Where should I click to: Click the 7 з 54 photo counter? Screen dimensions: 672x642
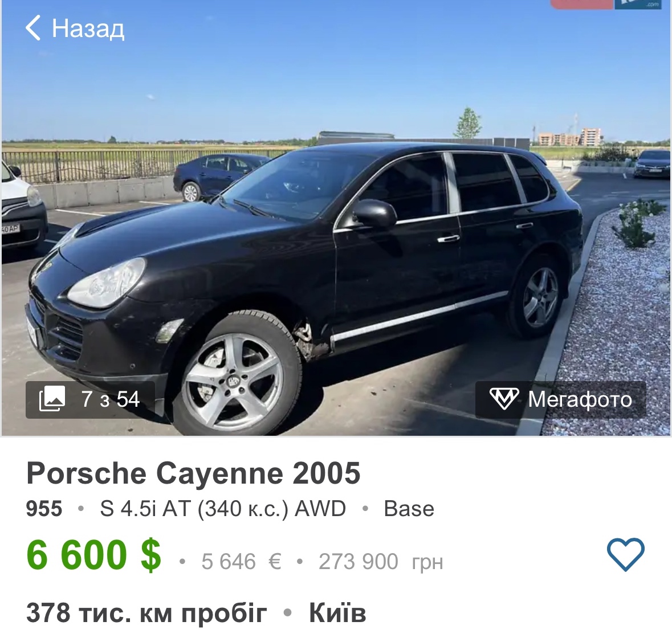click(x=111, y=399)
